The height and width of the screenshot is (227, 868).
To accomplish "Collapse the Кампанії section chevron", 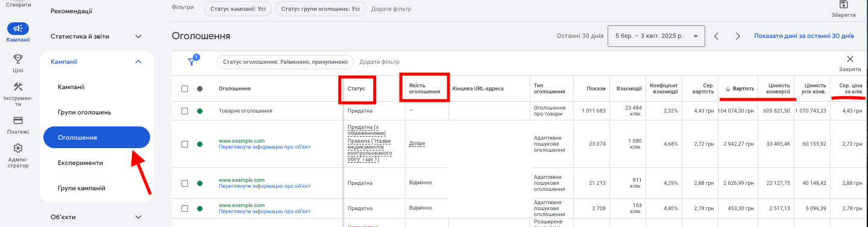I will pyautogui.click(x=138, y=61).
